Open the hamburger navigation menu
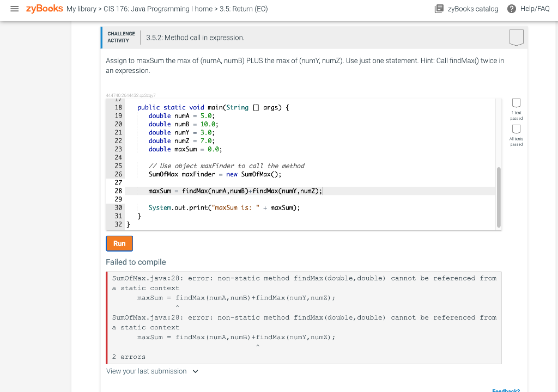This screenshot has width=558, height=392. tap(15, 9)
